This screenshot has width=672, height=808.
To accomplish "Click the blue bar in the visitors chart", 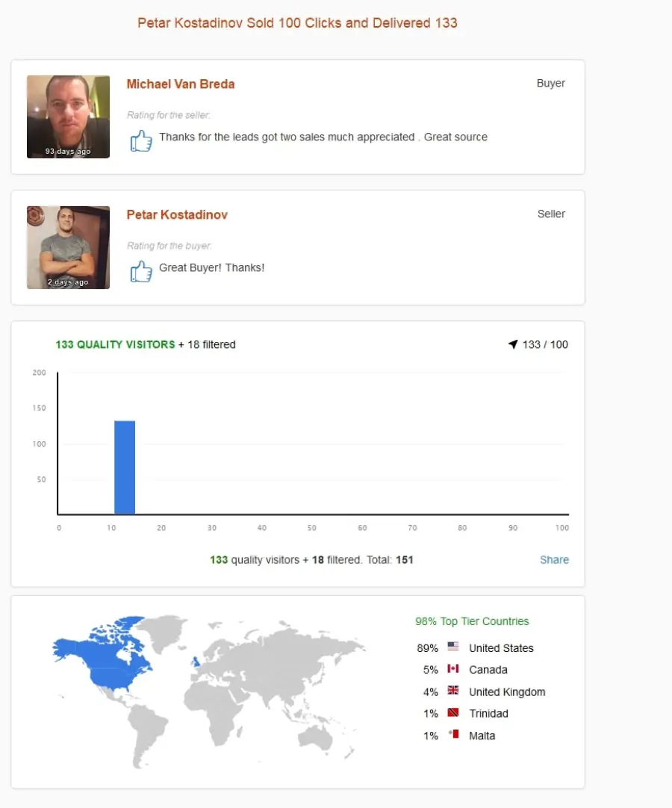I will point(125,467).
